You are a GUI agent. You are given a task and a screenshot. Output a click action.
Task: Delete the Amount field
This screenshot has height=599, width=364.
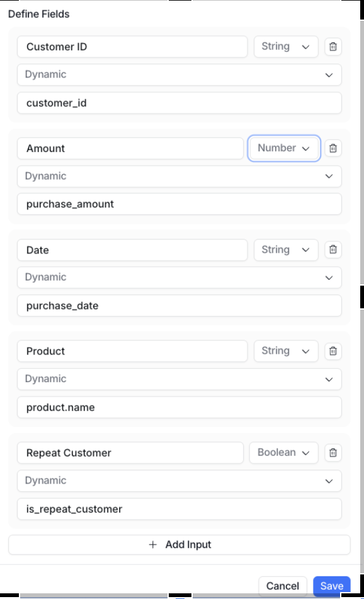pyautogui.click(x=333, y=148)
